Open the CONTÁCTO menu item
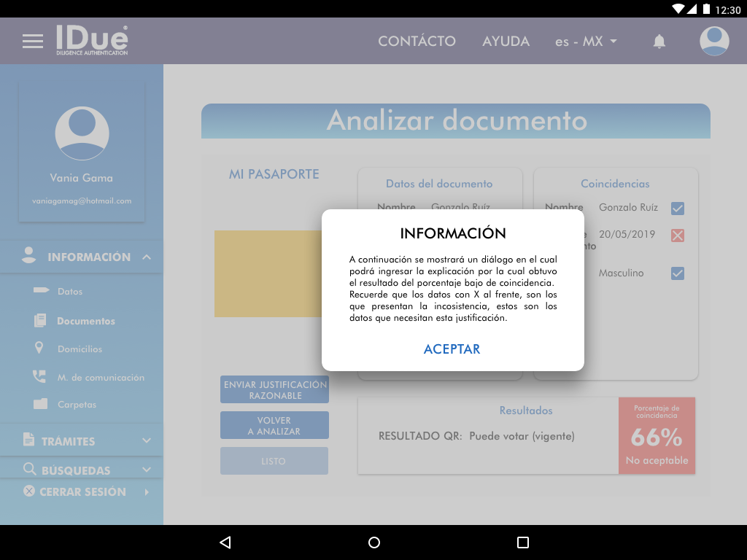This screenshot has width=747, height=560. click(417, 42)
